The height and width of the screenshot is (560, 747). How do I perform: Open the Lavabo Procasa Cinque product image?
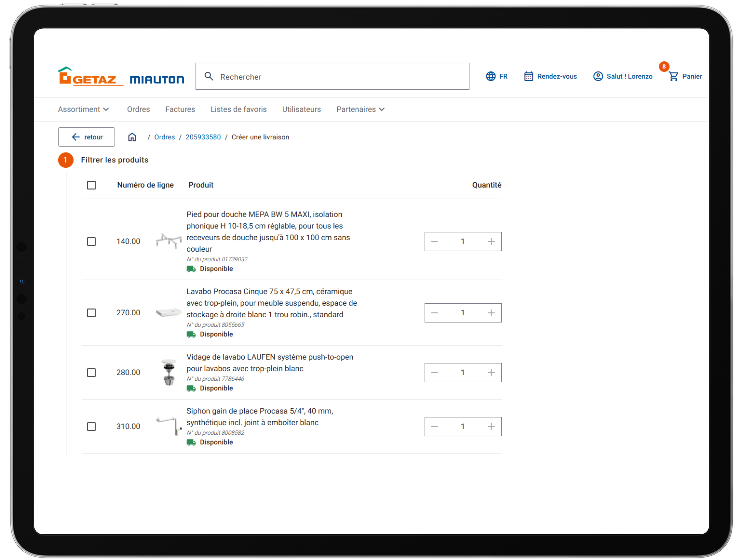[169, 313]
